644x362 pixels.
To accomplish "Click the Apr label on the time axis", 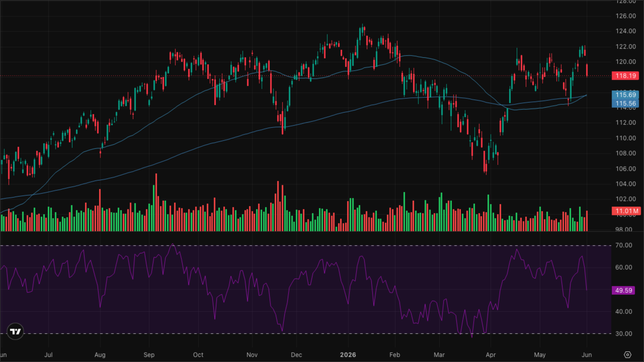I will pyautogui.click(x=491, y=355).
